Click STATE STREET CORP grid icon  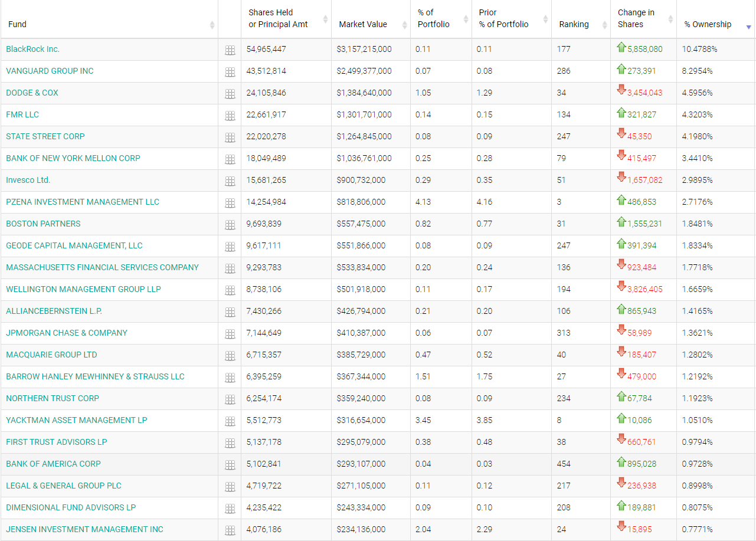click(230, 137)
